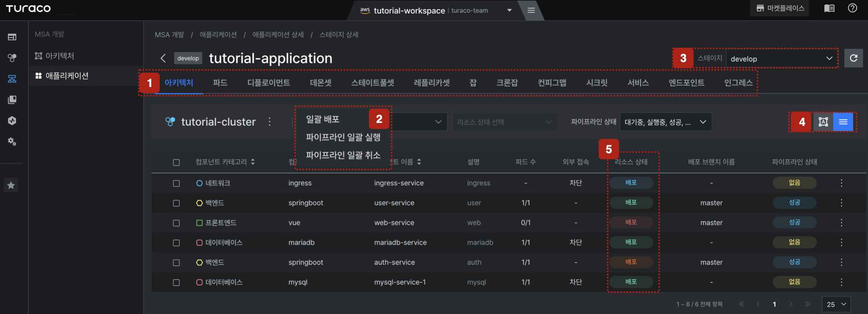Switch to architecture diagram view icon

(x=823, y=122)
